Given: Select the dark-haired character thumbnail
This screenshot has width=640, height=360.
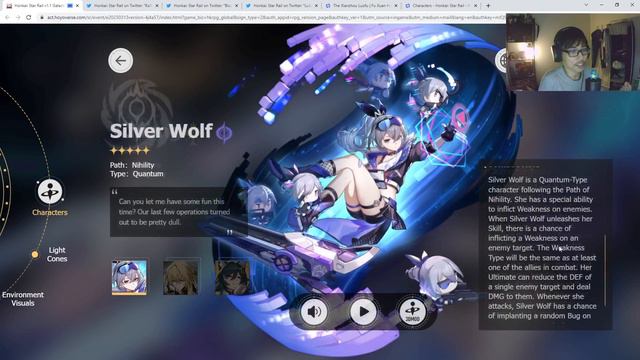Looking at the screenshot, I should coord(232,277).
